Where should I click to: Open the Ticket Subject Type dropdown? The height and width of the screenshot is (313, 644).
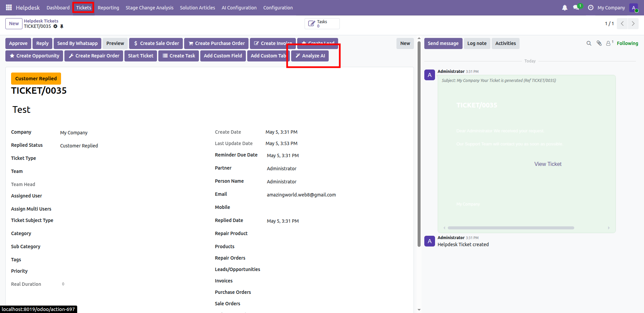(132, 220)
